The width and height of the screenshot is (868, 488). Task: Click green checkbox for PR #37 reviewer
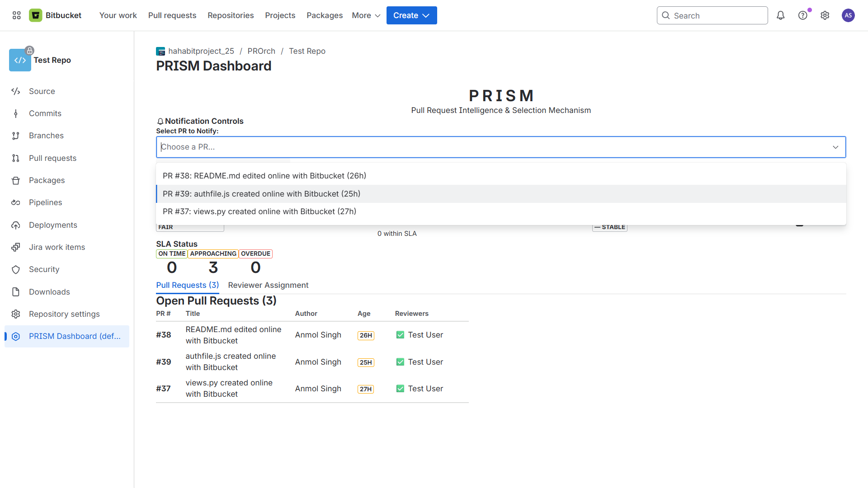(x=400, y=389)
